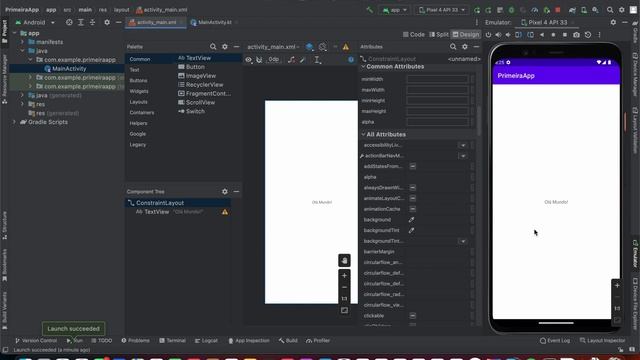The width and height of the screenshot is (640, 360).
Task: Click backgroundTint attribute color picker eyedropper
Action: tap(411, 230)
